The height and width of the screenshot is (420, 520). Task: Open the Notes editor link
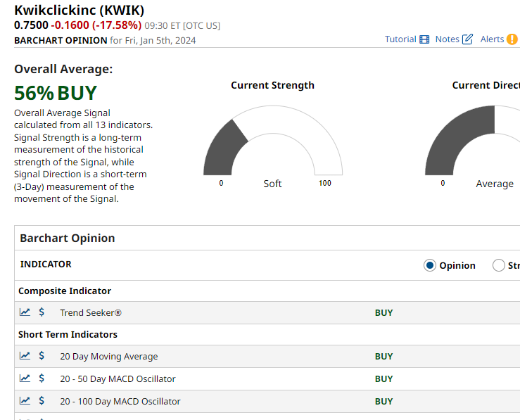point(454,39)
